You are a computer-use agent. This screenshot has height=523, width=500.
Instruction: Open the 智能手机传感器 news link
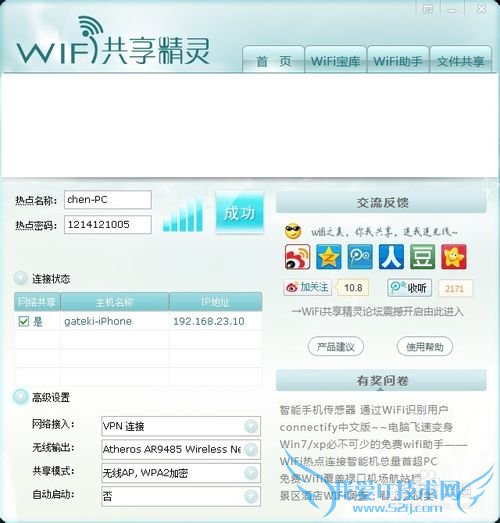coord(364,410)
